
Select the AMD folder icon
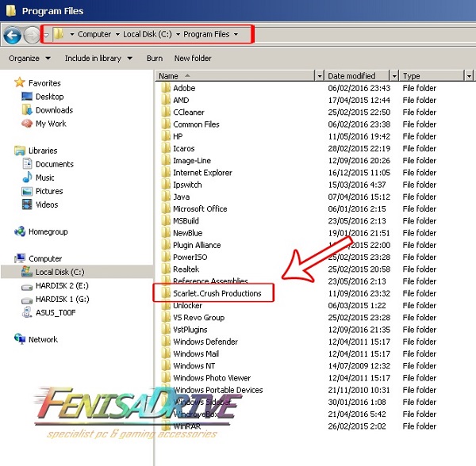click(166, 100)
